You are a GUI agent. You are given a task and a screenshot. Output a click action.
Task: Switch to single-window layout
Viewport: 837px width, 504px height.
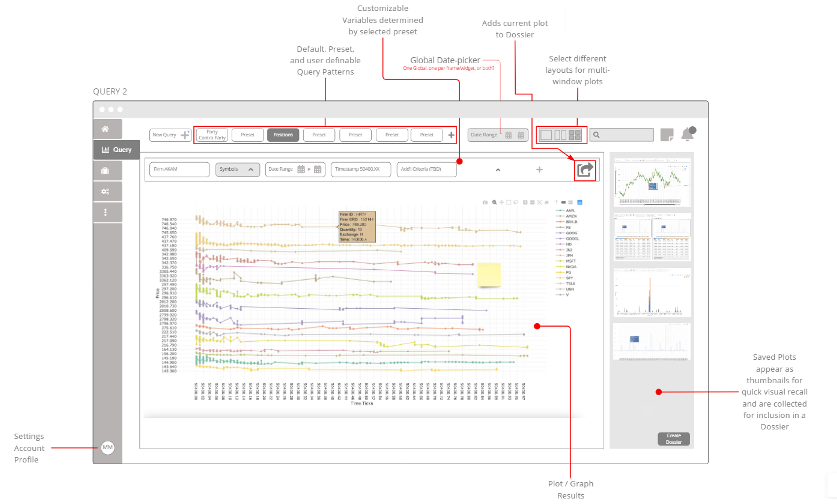point(546,135)
